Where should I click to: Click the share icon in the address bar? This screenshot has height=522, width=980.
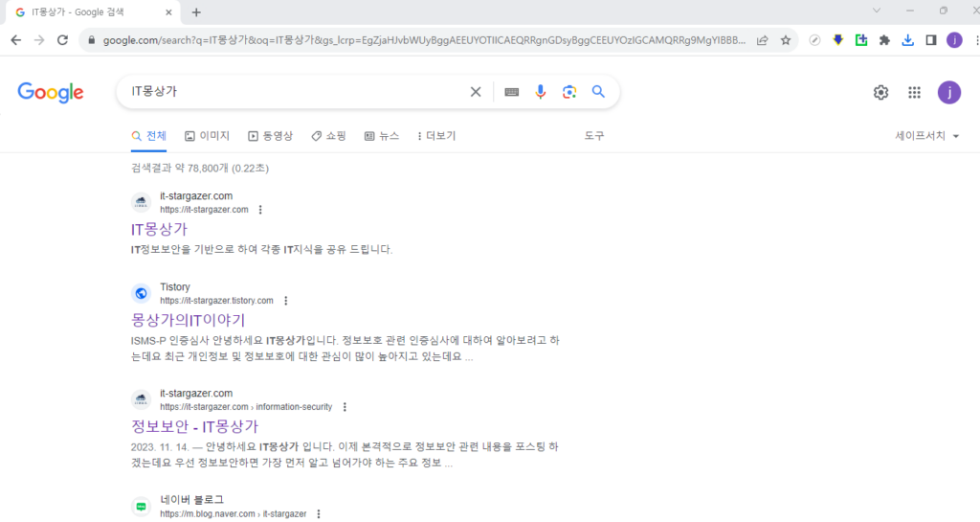(763, 40)
